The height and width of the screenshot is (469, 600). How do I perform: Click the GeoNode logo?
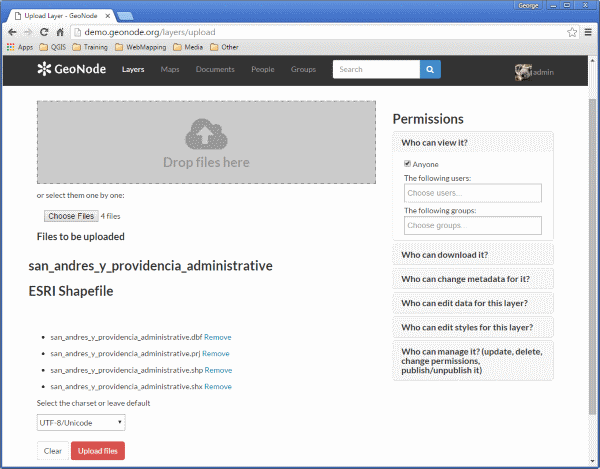tap(72, 69)
